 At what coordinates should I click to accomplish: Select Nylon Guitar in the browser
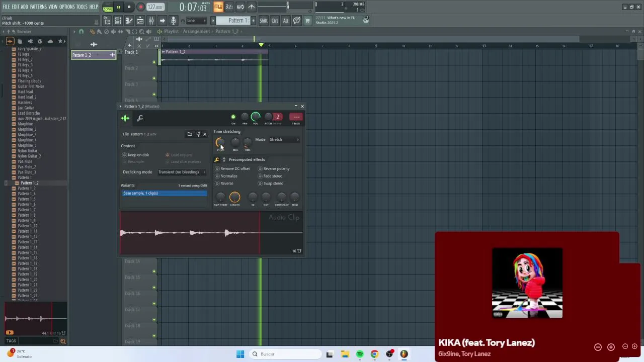(x=28, y=151)
